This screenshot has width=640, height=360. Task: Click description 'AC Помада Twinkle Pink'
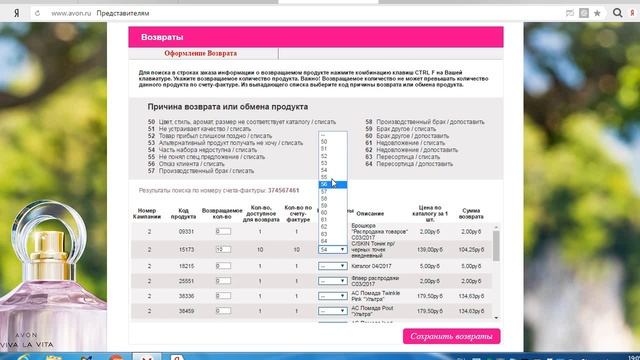[x=376, y=296]
